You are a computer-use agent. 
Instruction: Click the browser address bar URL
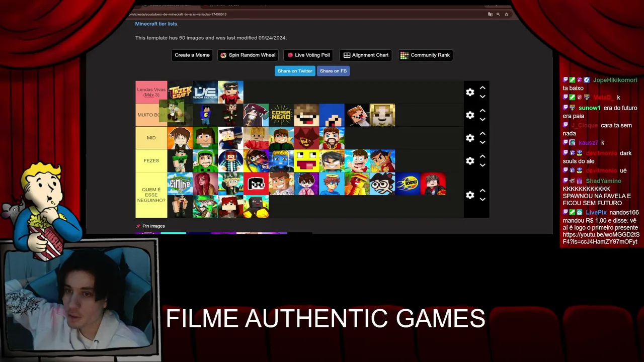(178, 14)
